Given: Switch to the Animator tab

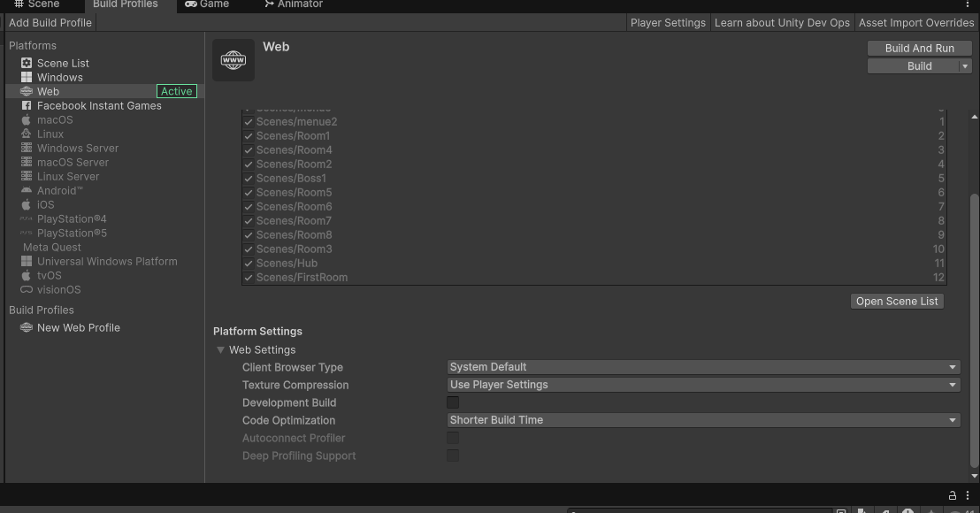Looking at the screenshot, I should coord(293,4).
